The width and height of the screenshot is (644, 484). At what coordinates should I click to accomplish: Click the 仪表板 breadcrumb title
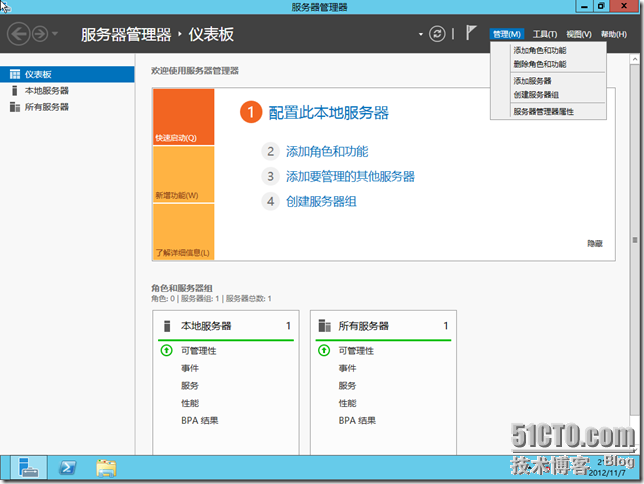pyautogui.click(x=211, y=34)
